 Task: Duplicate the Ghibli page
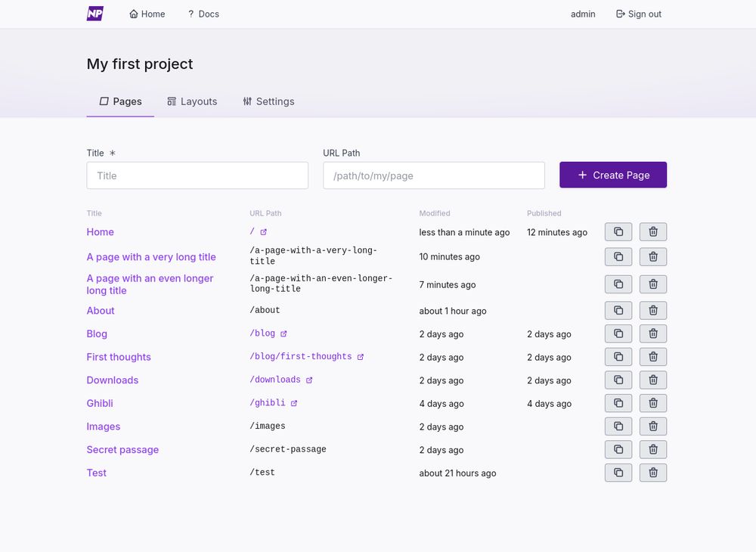coord(618,403)
